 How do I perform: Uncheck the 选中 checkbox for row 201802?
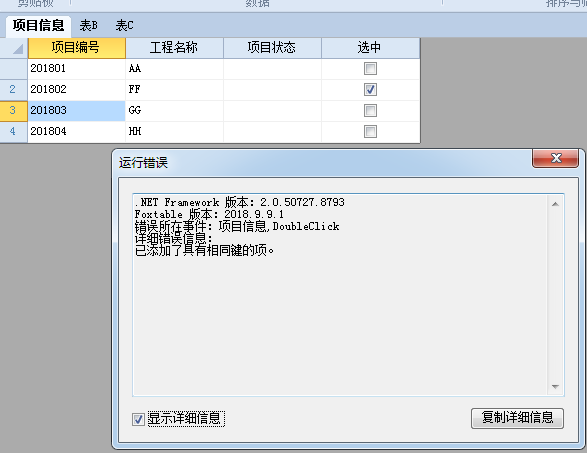[x=370, y=89]
